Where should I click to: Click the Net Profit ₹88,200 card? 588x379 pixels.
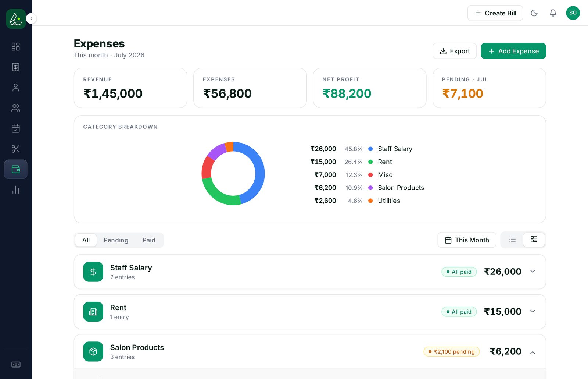click(370, 88)
